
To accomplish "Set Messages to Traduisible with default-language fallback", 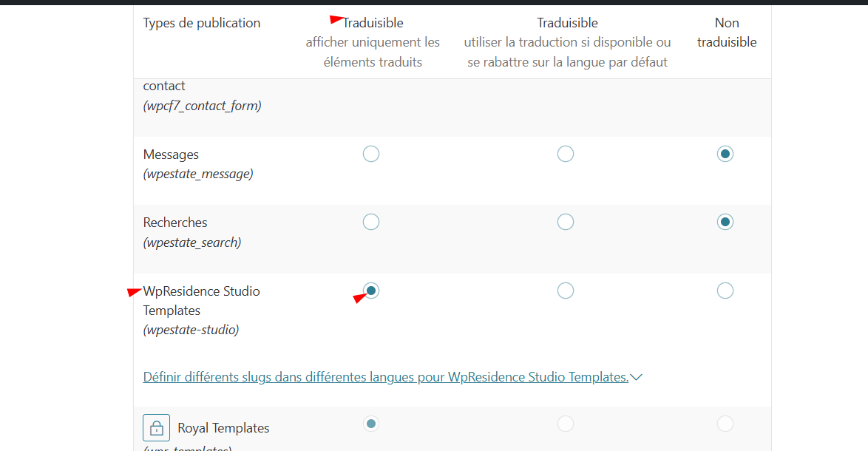I will click(566, 154).
